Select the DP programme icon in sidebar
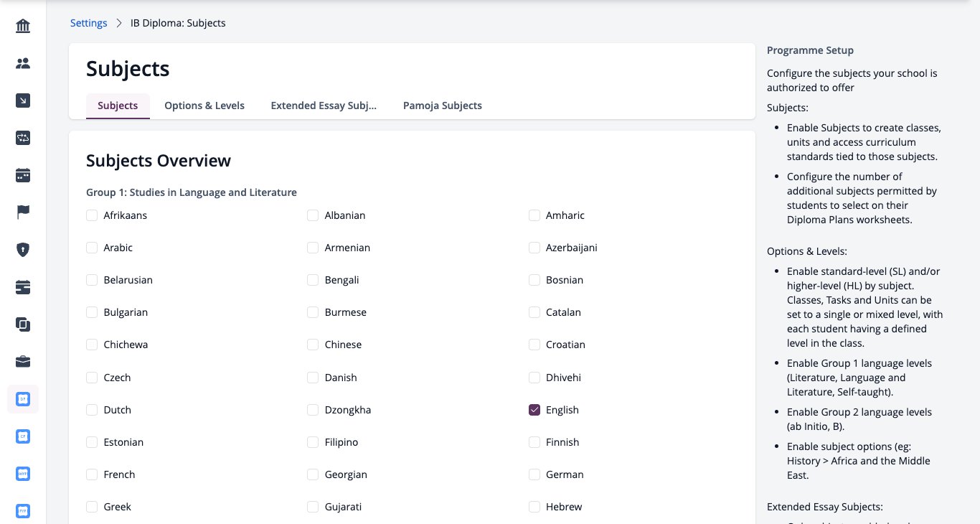 [23, 399]
